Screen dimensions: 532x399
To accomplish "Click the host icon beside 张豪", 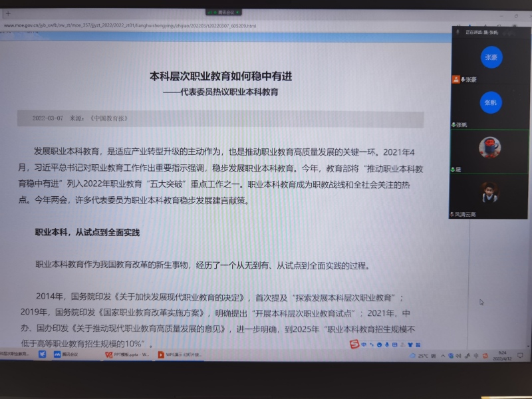I will pyautogui.click(x=456, y=79).
